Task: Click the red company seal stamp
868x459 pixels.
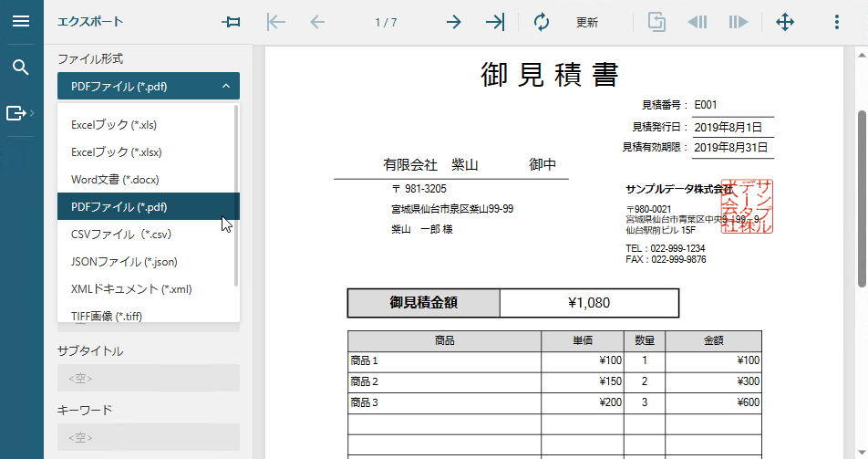Action: click(x=748, y=206)
